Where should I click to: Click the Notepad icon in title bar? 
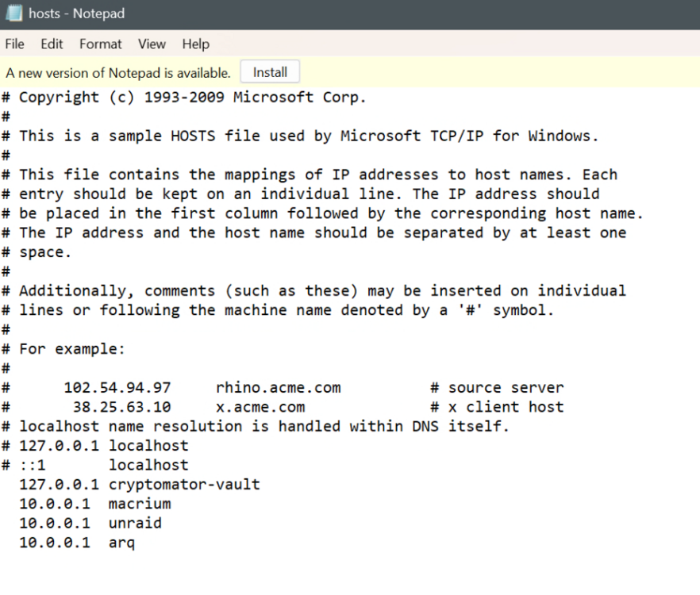click(13, 13)
